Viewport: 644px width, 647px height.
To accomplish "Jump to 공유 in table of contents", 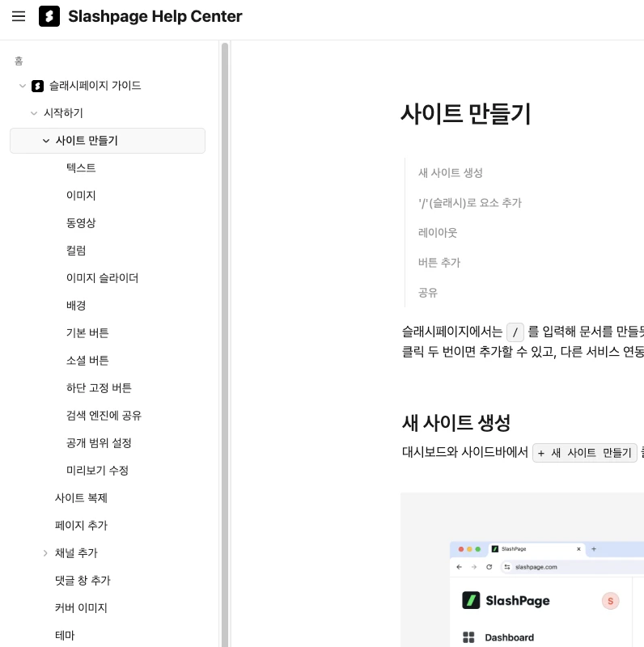I will (x=428, y=293).
